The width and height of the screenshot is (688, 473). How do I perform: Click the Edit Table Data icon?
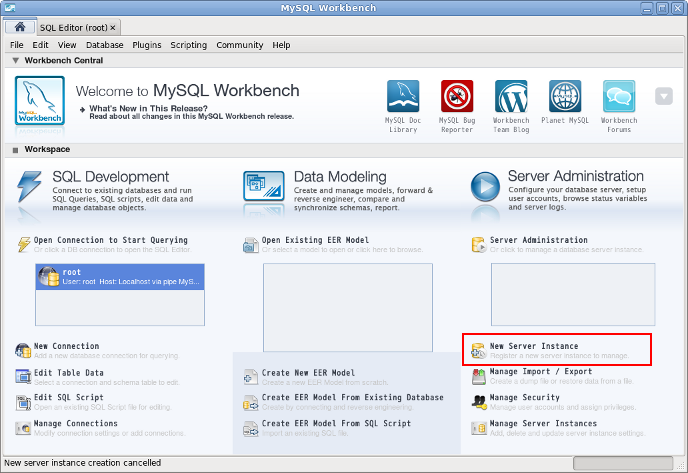[23, 376]
